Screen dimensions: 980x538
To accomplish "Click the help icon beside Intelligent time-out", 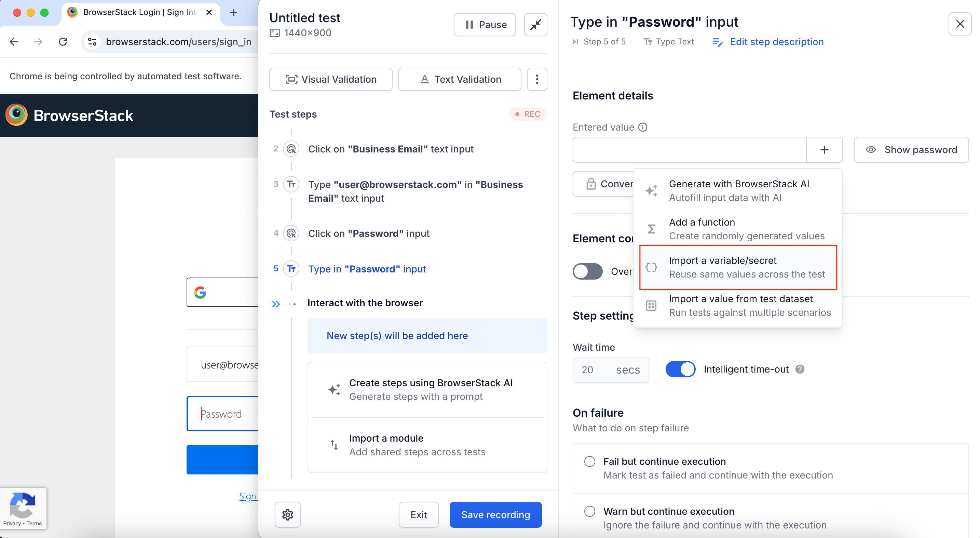I will 800,369.
